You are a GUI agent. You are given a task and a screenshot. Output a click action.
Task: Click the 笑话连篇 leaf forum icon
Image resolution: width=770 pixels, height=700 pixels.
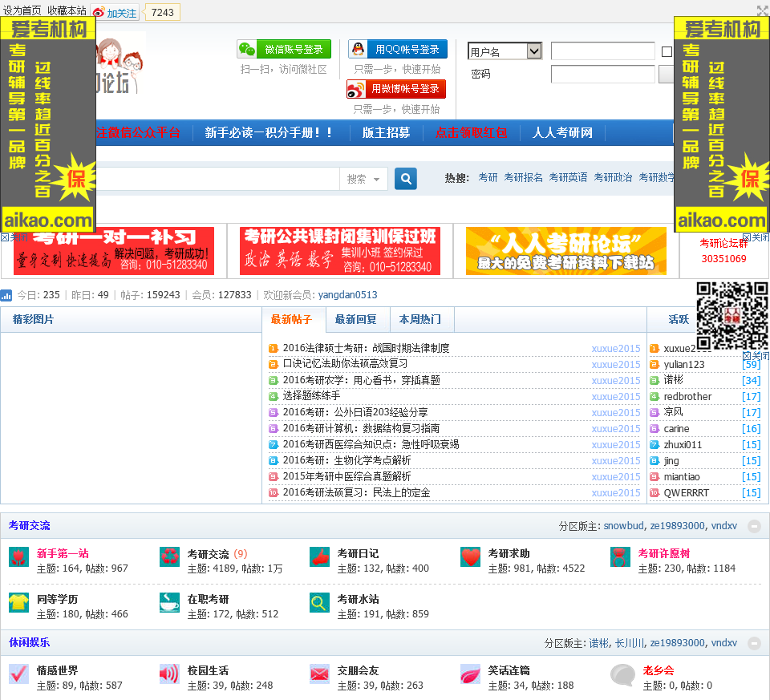coord(471,674)
